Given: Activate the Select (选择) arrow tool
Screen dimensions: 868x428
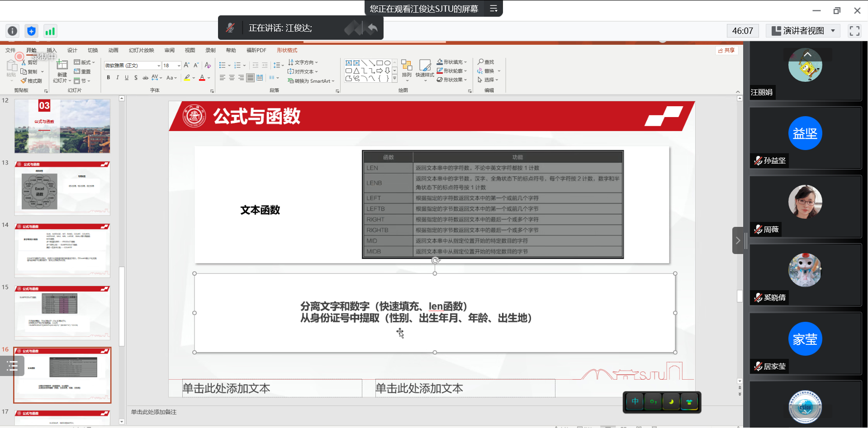Looking at the screenshot, I should (488, 80).
